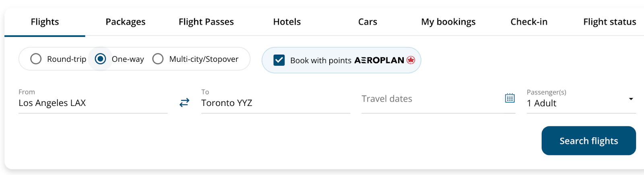Viewport: 644px width, 175px height.
Task: Select the One-way radio button
Action: click(x=100, y=59)
